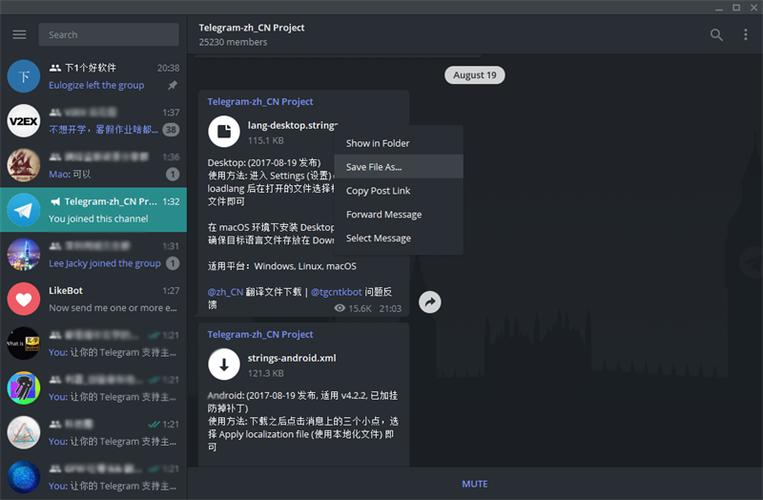Viewport: 763px width, 500px height.
Task: Click the pin icon on 下1个好软件 chat
Action: [x=172, y=85]
